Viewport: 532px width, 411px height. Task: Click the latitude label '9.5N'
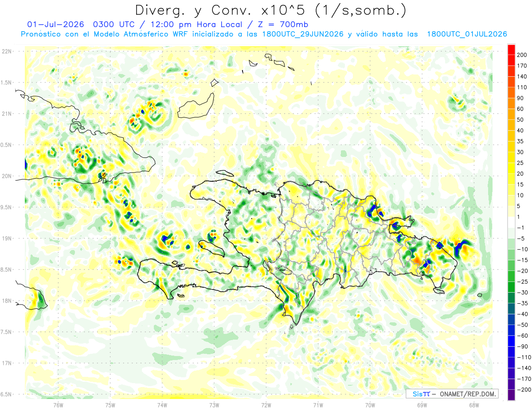coord(7,207)
